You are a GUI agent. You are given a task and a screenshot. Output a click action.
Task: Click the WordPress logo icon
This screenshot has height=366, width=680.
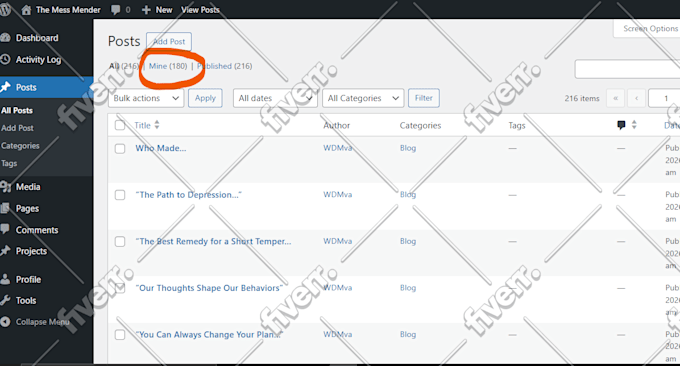pyautogui.click(x=5, y=10)
